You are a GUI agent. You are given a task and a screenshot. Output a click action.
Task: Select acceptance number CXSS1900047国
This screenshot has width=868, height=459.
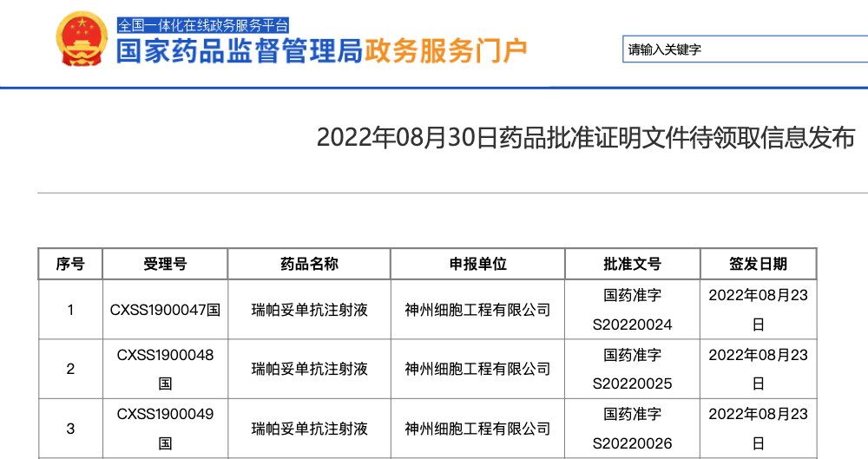coord(165,310)
